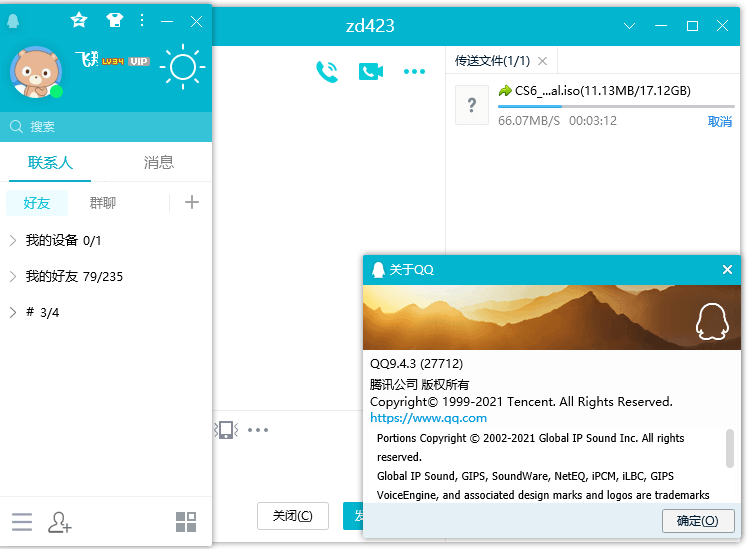Click the 关闭(C) button
This screenshot has height=549, width=748.
click(293, 516)
